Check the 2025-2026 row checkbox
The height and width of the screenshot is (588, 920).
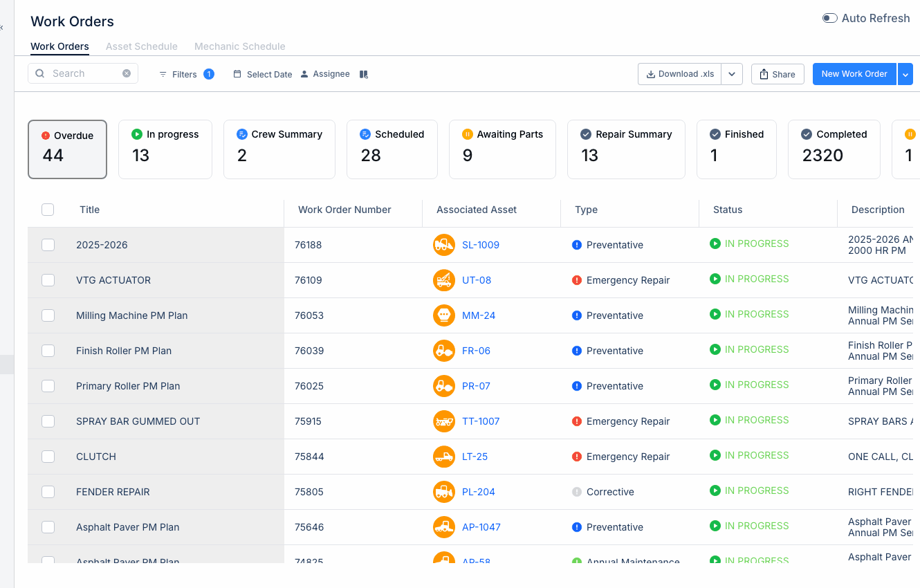point(48,245)
